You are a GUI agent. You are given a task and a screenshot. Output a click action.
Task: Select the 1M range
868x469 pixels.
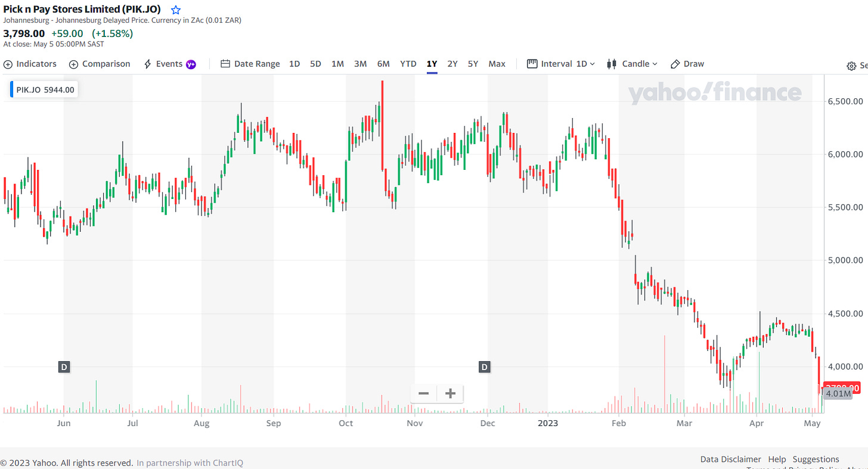[337, 64]
